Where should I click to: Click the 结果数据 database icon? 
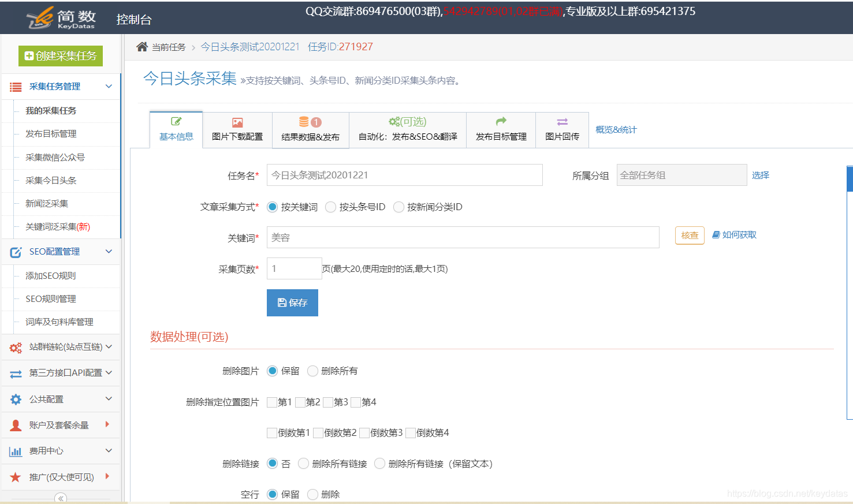(x=304, y=121)
